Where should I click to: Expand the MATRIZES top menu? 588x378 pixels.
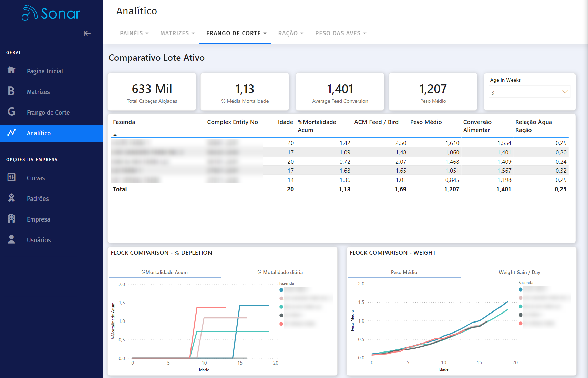point(177,33)
